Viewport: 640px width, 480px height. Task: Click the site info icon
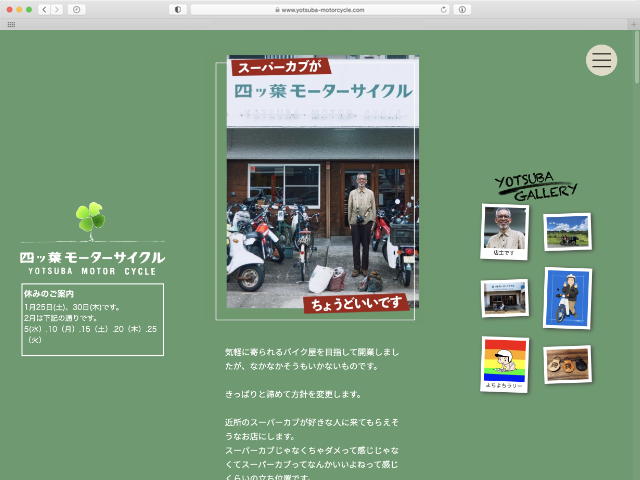[x=462, y=9]
